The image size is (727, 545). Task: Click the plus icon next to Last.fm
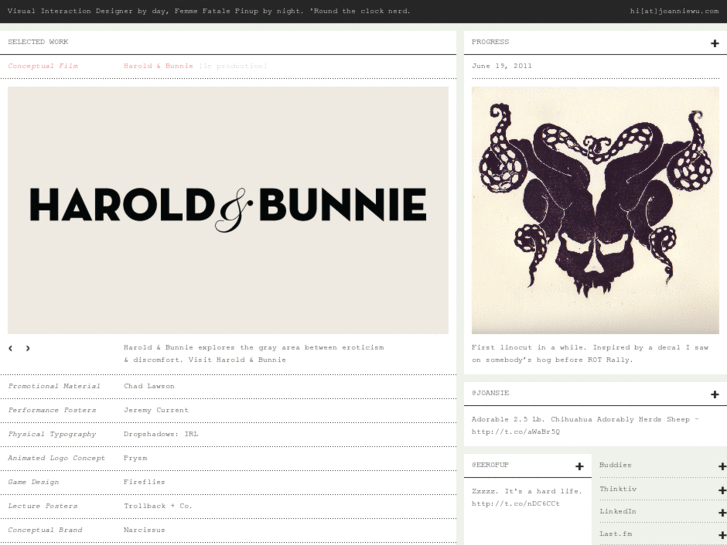722,536
